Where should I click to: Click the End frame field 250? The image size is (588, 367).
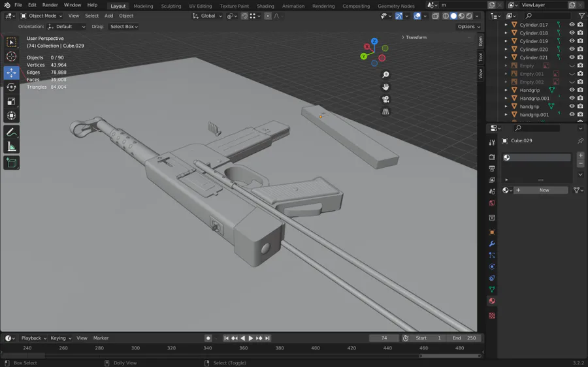coord(465,338)
